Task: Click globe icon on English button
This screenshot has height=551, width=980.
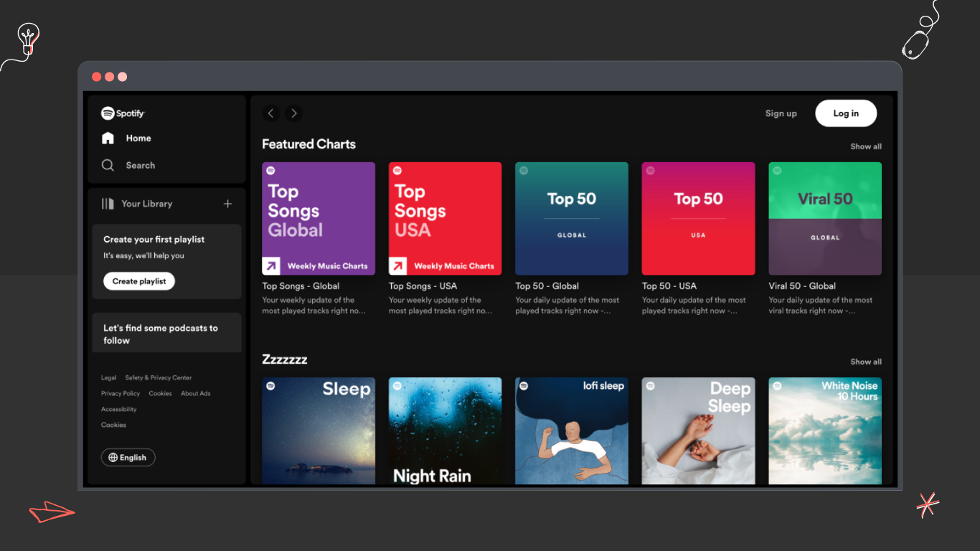Action: [x=113, y=458]
